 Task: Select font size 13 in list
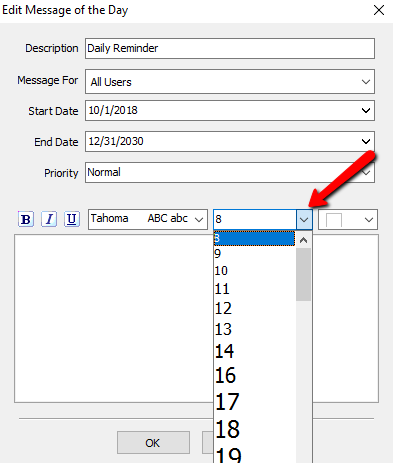click(254, 329)
